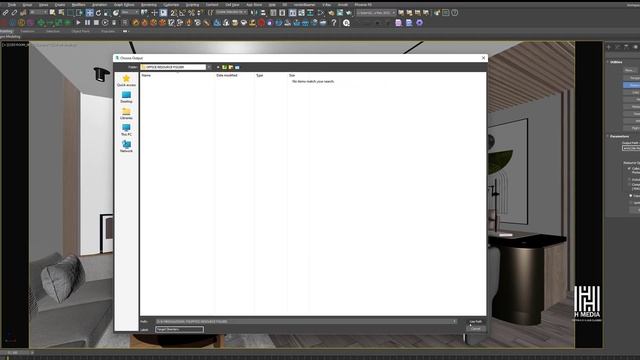Open the Group menu
This screenshot has width=640, height=360.
pos(27,4)
